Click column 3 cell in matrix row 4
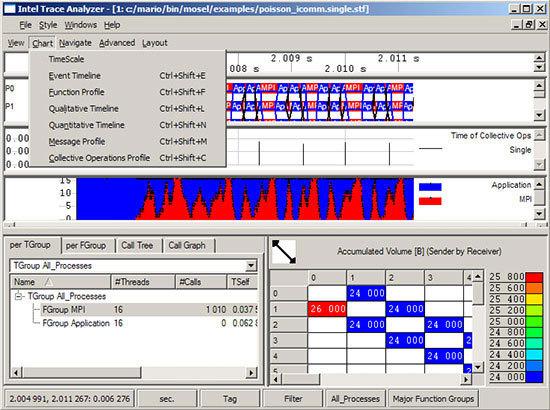This screenshot has width=550, height=410. click(444, 356)
